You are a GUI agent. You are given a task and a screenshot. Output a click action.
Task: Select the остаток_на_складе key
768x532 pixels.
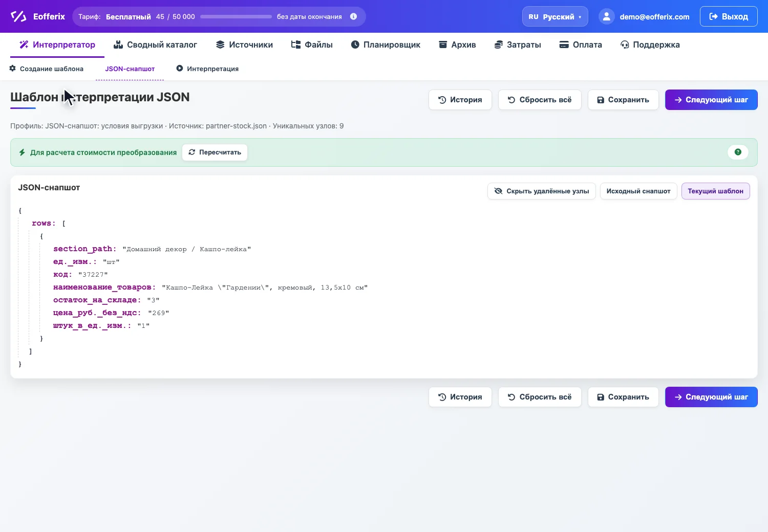[97, 300]
